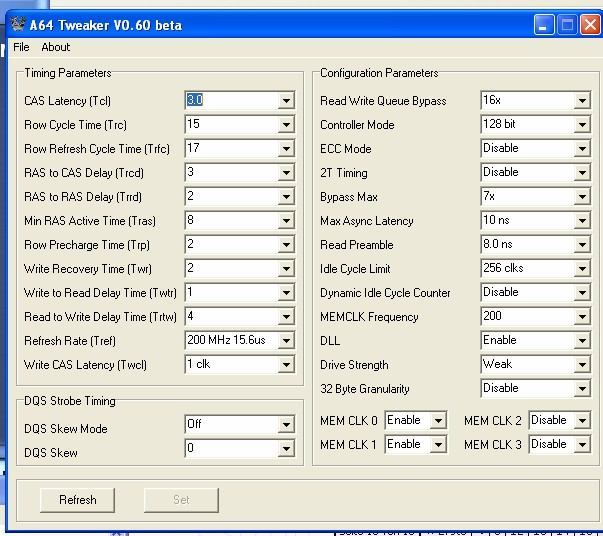Open the Controller Mode dropdown
Viewport: 603px width, 536px height.
click(x=582, y=125)
